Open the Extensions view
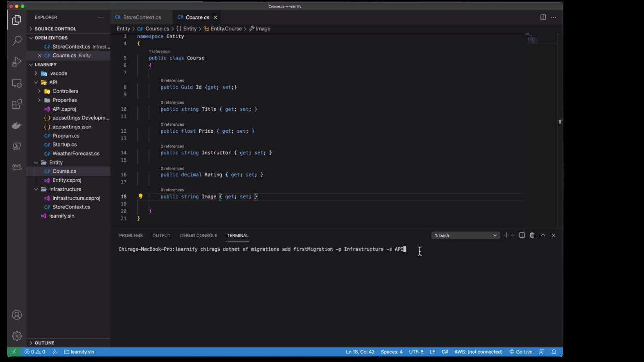Screen dimensions: 644x362 17,104
